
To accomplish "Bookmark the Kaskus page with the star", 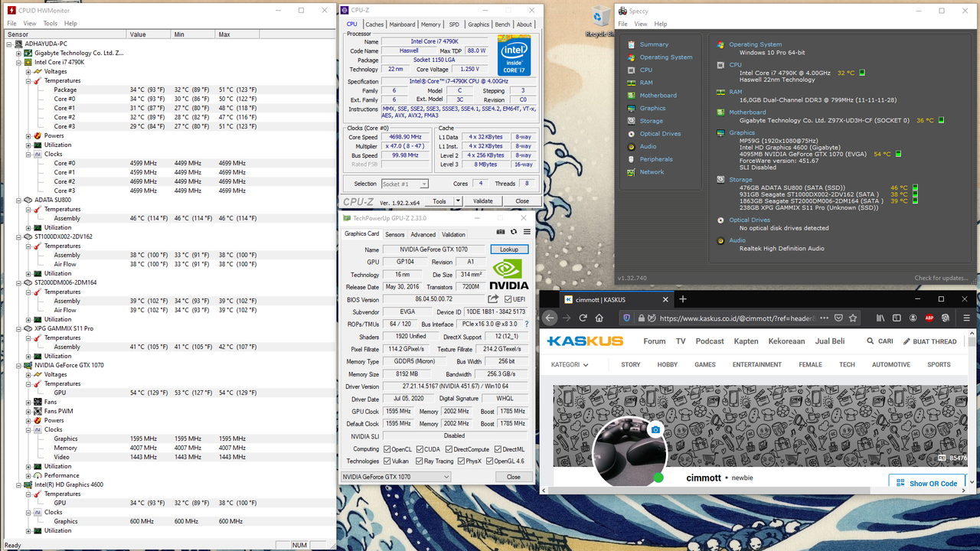I will coord(853,318).
